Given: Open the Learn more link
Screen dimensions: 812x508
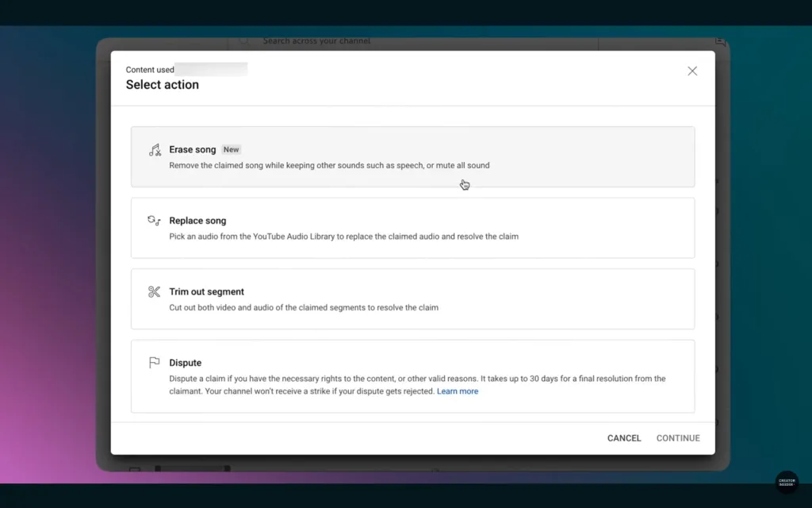Looking at the screenshot, I should coord(458,391).
